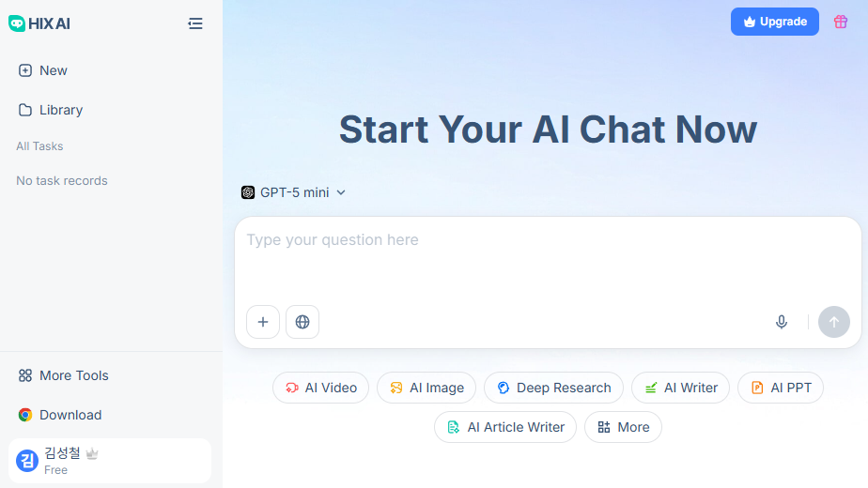Expand the More tools option
The height and width of the screenshot is (488, 868).
[623, 427]
